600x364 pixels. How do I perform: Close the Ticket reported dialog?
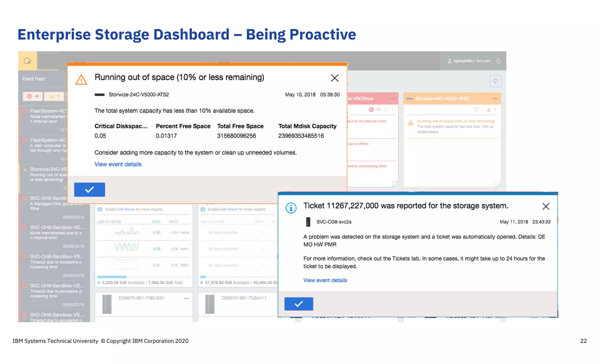546,206
